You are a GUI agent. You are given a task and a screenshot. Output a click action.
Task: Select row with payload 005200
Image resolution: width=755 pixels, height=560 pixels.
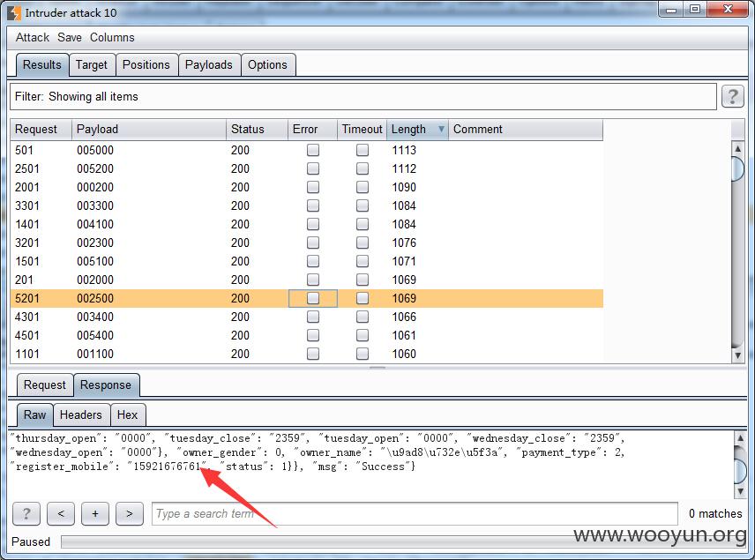click(307, 168)
